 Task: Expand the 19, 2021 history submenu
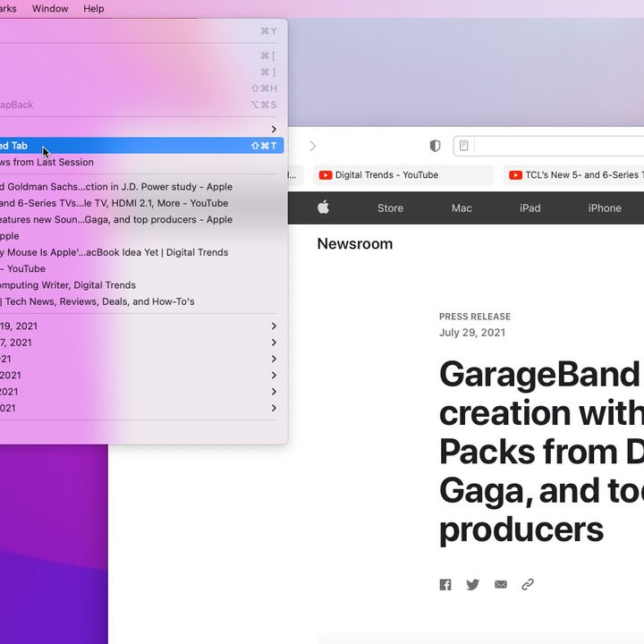(x=140, y=326)
